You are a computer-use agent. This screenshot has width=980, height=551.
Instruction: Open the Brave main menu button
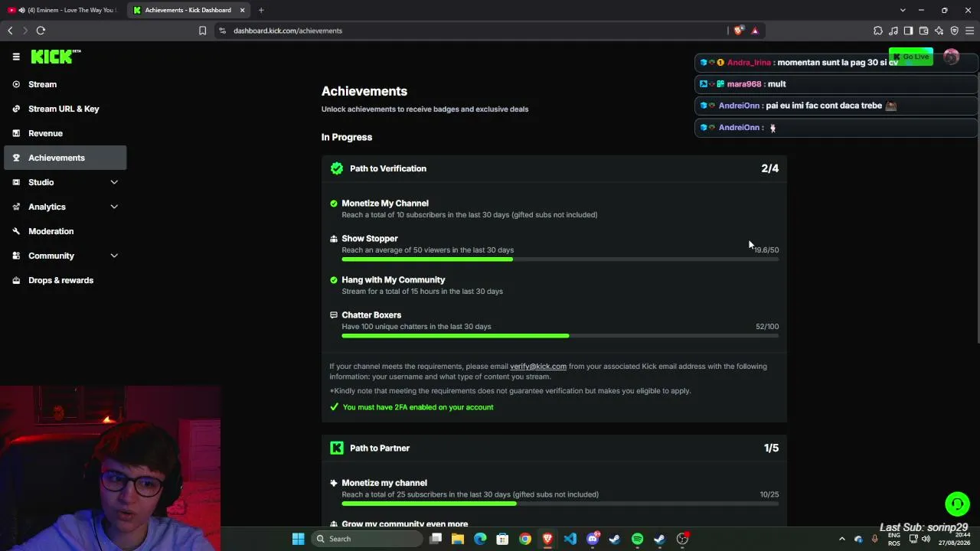point(969,31)
